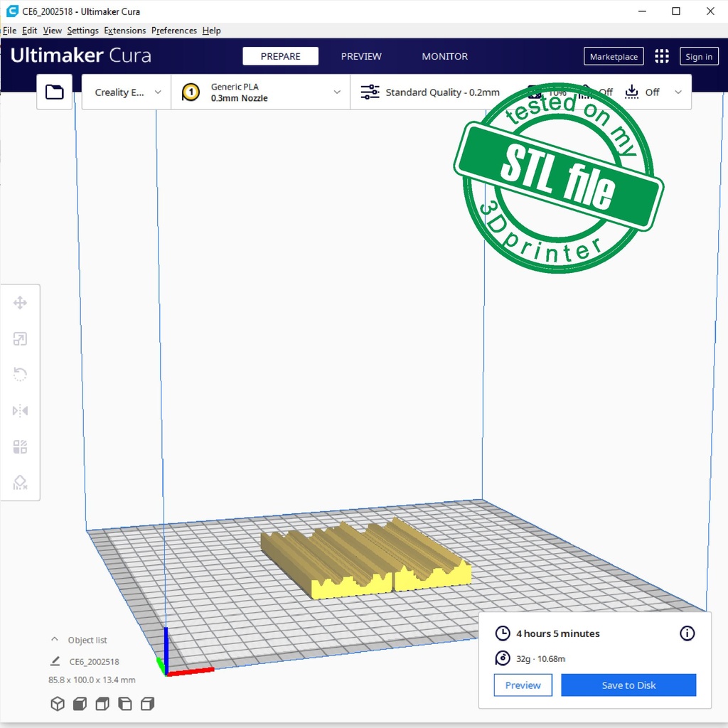The height and width of the screenshot is (728, 728).
Task: Open Per Model Settings tool
Action: (x=20, y=447)
